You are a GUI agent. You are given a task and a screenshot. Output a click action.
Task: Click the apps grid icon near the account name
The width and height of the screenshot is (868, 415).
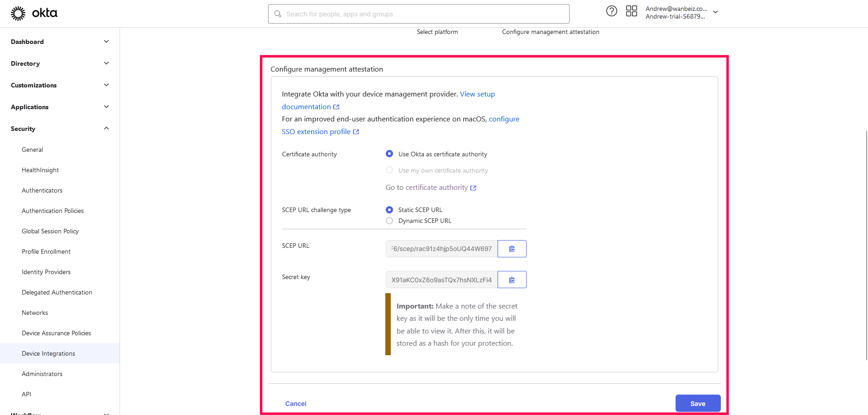[631, 11]
